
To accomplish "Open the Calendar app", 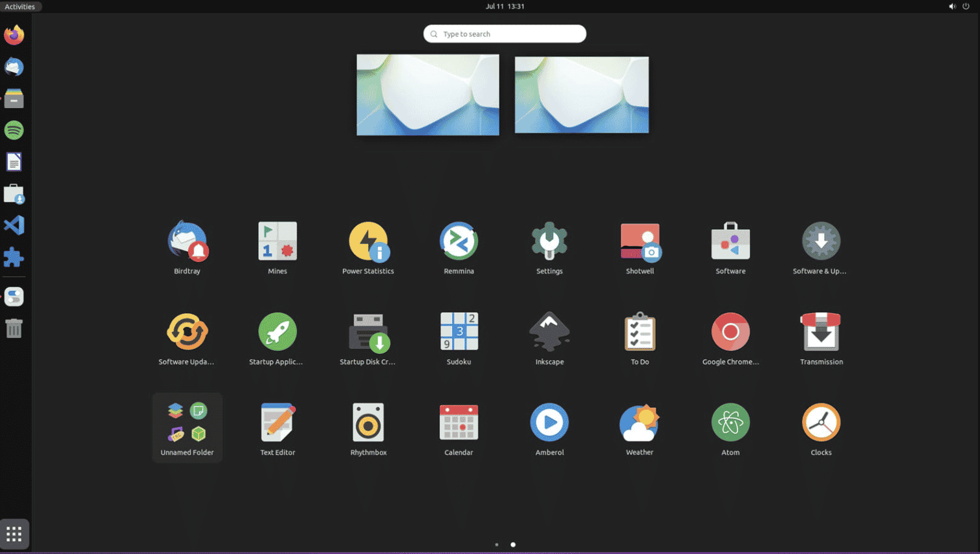I will click(x=459, y=430).
